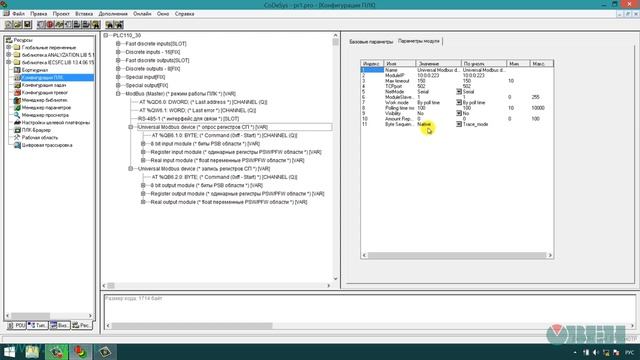Click the configuration tree vertical scrollbar
This screenshot has width=640, height=360.
(336, 157)
